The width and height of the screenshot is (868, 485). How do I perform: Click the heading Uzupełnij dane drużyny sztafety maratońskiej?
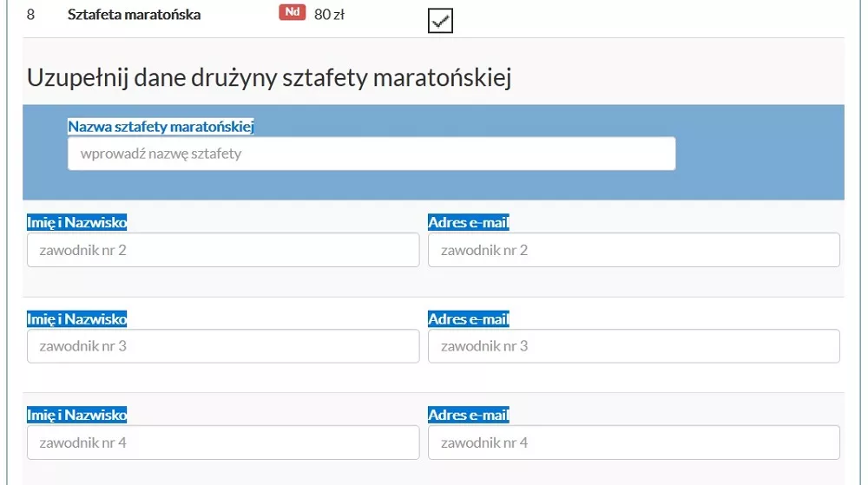pos(269,78)
